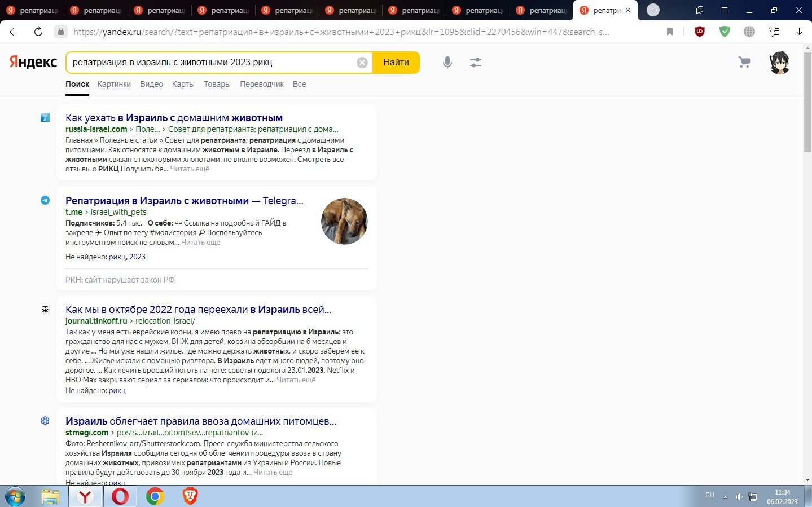This screenshot has height=507, width=812.
Task: Click the page vertical scrollbar thumb
Action: pos(807,102)
